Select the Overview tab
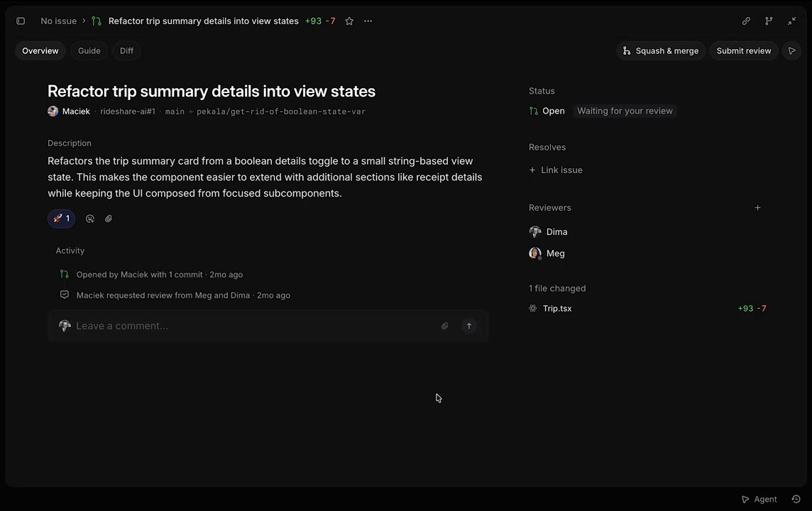 tap(40, 50)
